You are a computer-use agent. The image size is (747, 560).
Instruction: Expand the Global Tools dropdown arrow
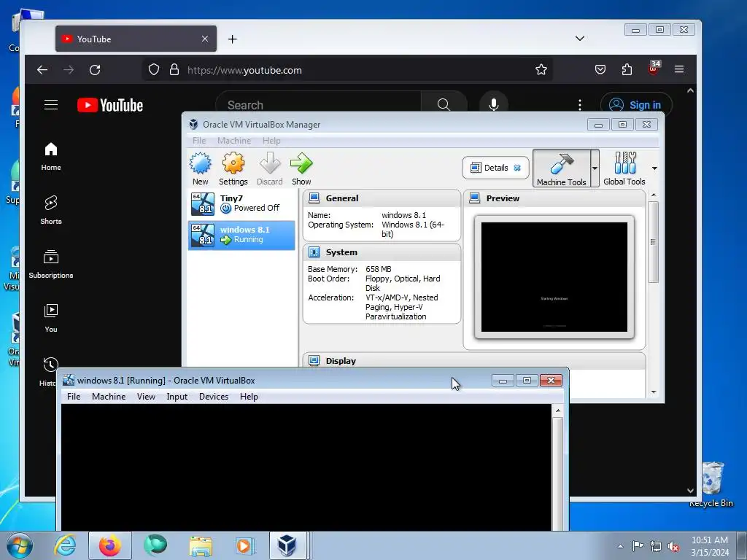click(x=654, y=168)
